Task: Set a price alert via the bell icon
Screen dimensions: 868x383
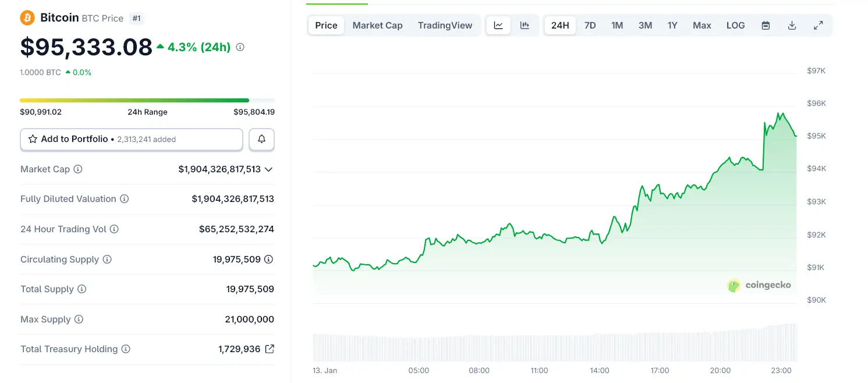Action: pos(261,139)
